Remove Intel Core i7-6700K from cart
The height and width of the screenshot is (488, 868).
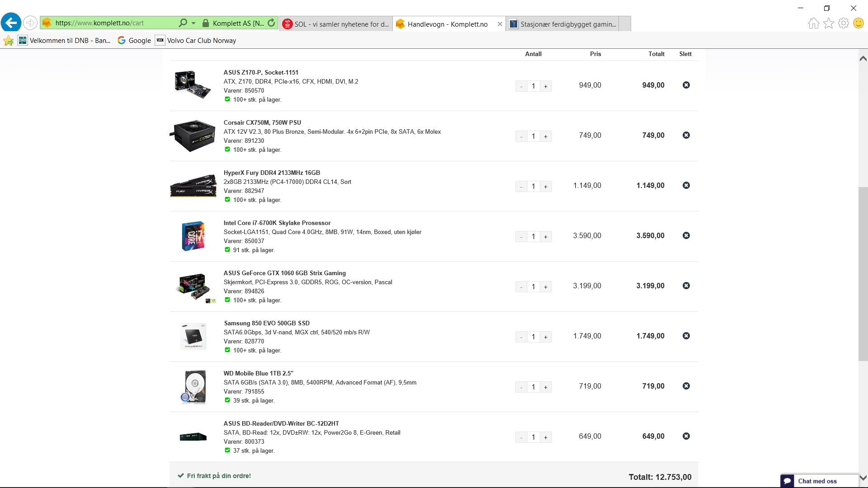pyautogui.click(x=686, y=235)
